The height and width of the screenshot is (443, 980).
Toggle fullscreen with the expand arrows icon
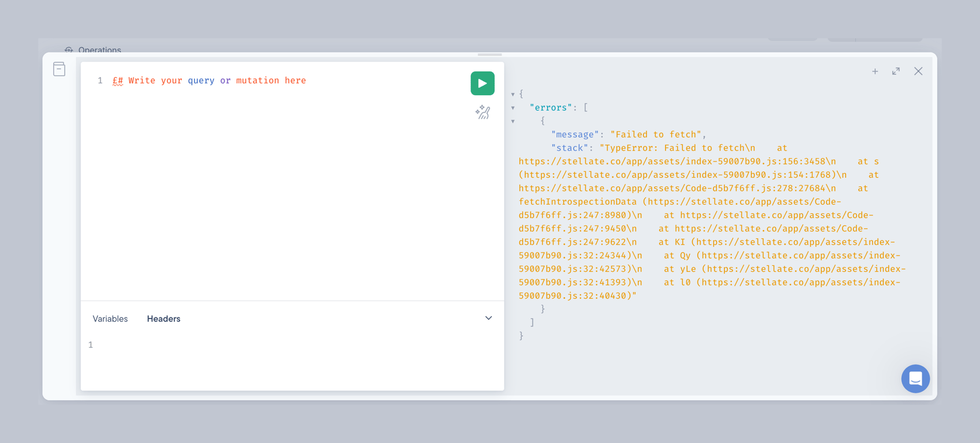(896, 72)
